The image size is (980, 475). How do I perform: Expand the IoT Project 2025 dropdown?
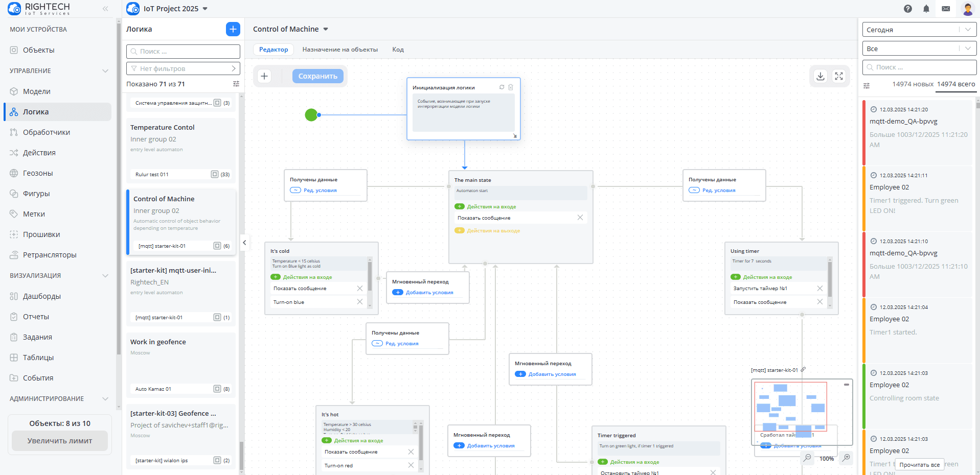pos(205,9)
